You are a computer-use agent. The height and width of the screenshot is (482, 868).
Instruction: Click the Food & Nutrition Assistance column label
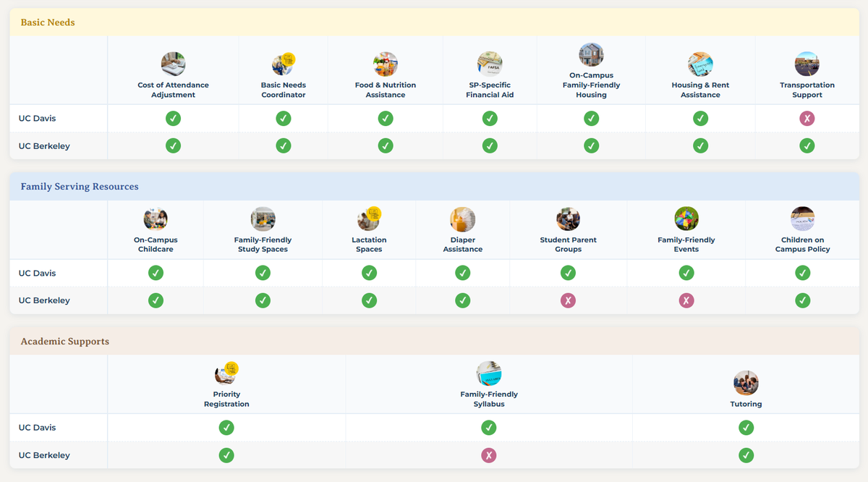tap(386, 90)
